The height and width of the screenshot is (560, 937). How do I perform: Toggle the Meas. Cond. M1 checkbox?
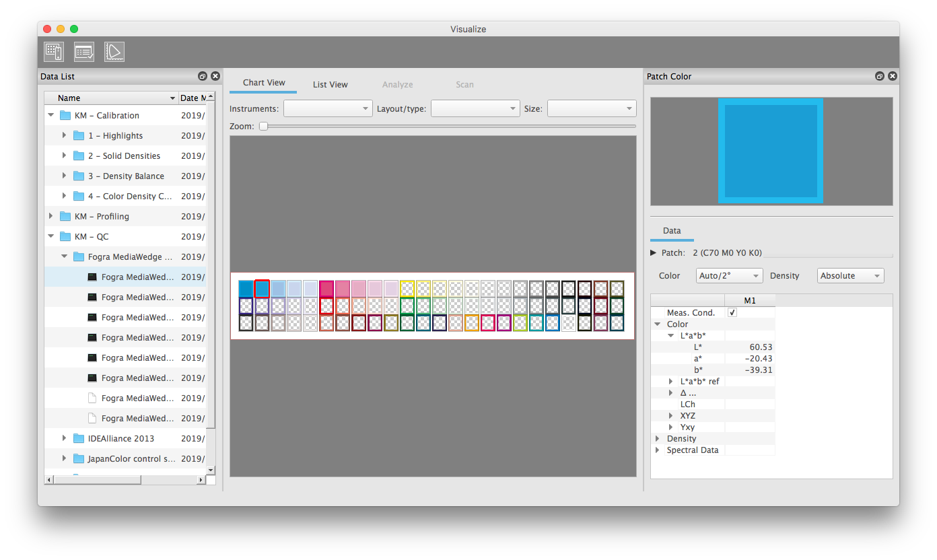coord(732,312)
